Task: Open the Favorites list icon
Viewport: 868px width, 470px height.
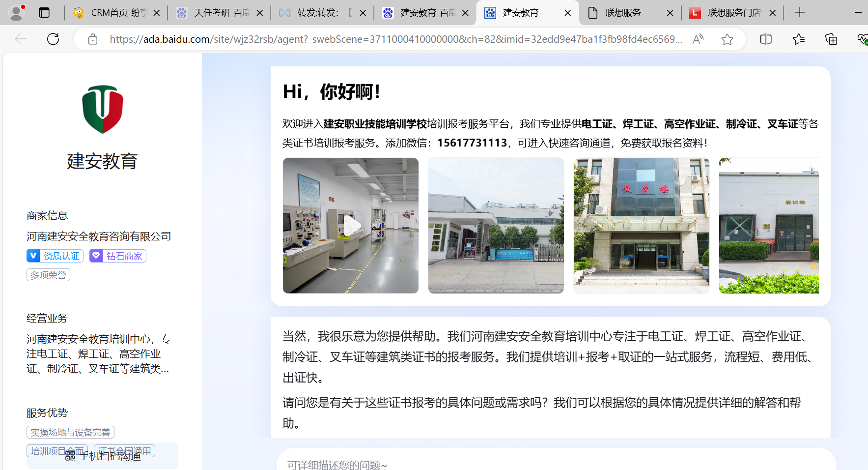Action: pyautogui.click(x=799, y=39)
